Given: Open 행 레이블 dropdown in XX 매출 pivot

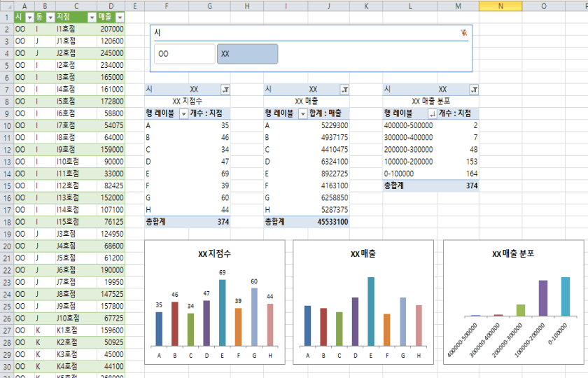Looking at the screenshot, I should [x=302, y=113].
